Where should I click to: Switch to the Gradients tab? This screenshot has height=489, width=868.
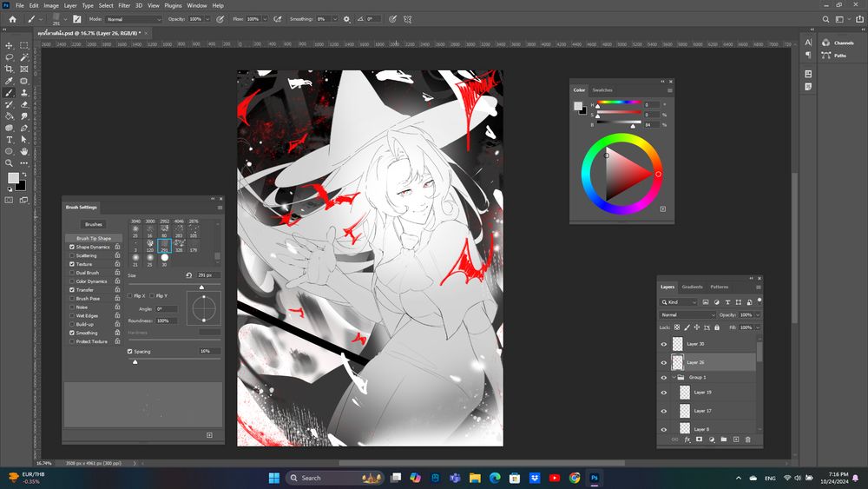(692, 287)
